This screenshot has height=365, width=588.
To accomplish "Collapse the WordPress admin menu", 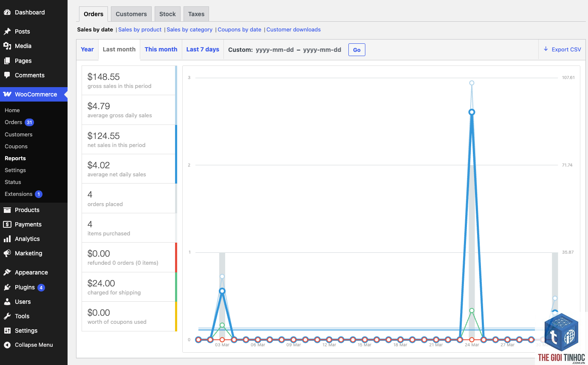I will 34,345.
